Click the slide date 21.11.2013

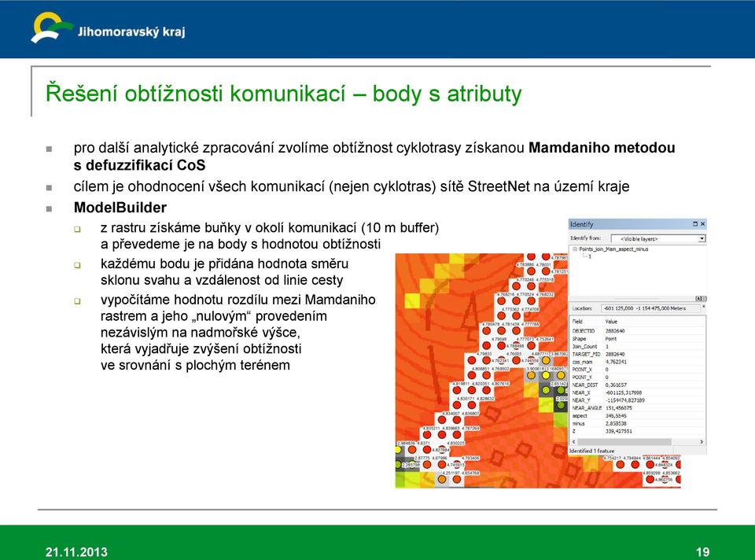click(x=76, y=552)
